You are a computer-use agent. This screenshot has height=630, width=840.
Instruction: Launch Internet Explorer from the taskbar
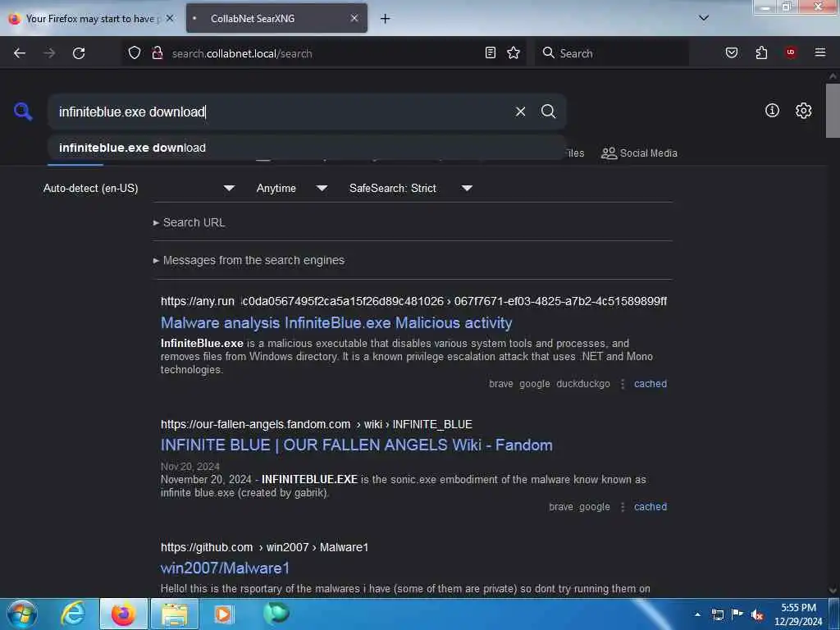[x=73, y=614]
